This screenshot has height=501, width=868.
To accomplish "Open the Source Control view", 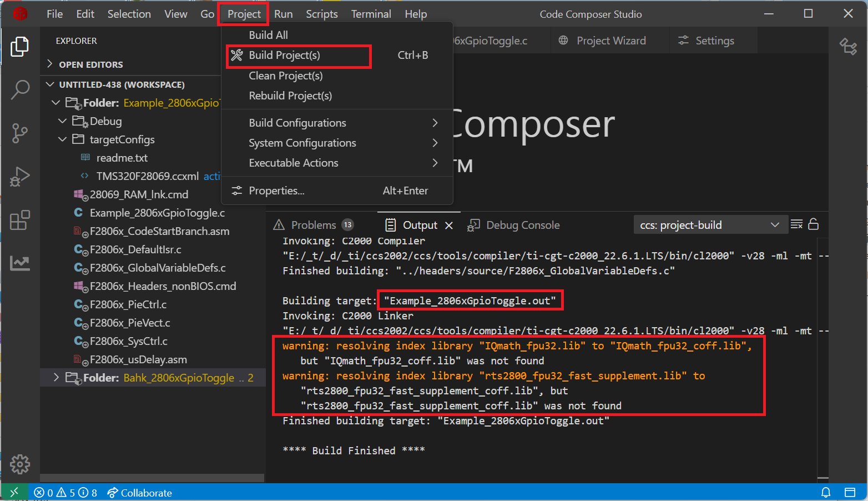I will 20,133.
